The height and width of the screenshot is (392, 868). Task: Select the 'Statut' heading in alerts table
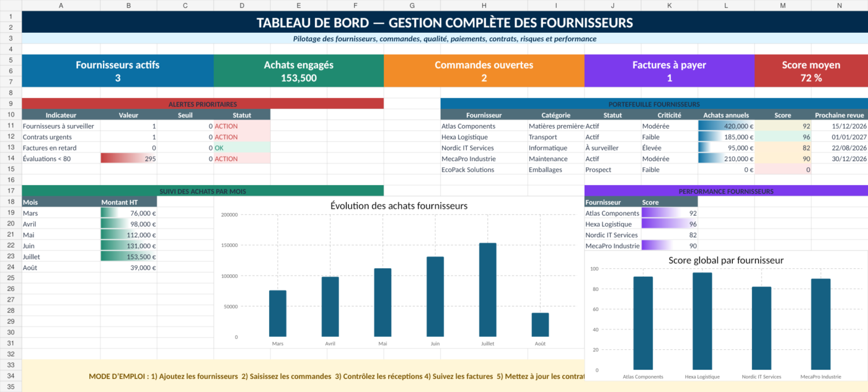point(242,115)
